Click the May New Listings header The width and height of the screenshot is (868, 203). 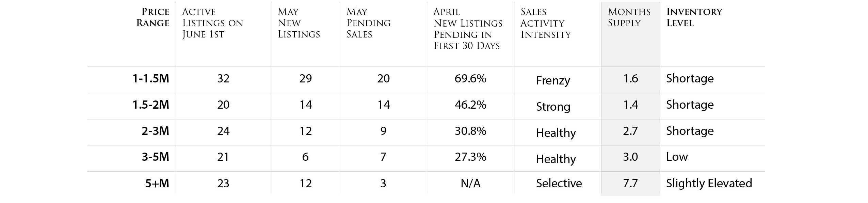tap(299, 23)
